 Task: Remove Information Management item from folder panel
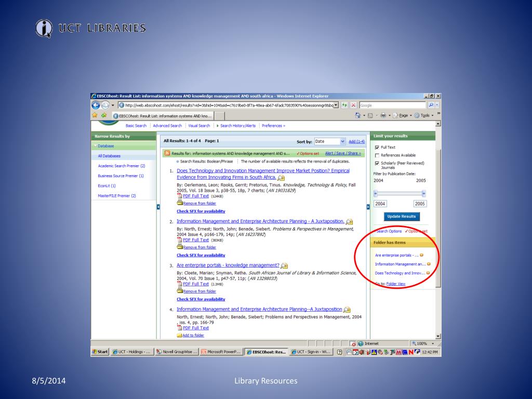[429, 264]
